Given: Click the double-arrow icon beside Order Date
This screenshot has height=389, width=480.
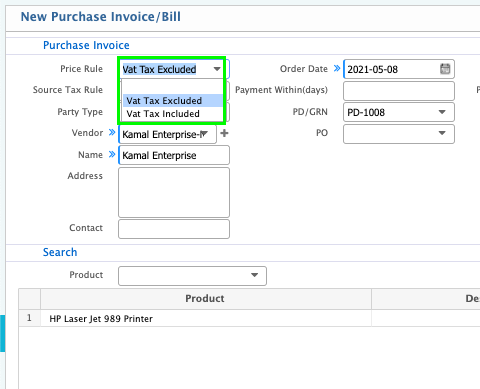Looking at the screenshot, I should (337, 68).
